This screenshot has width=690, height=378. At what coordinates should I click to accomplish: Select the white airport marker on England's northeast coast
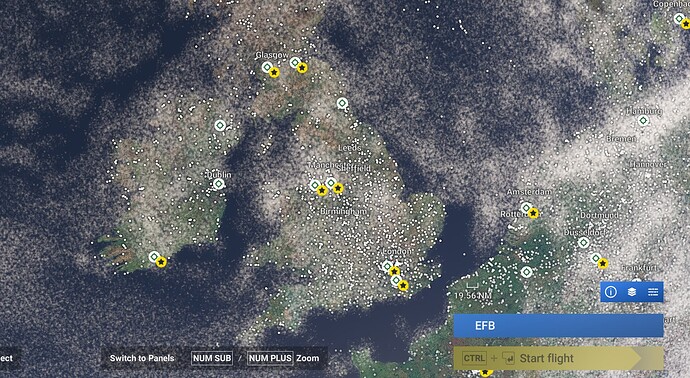342,103
